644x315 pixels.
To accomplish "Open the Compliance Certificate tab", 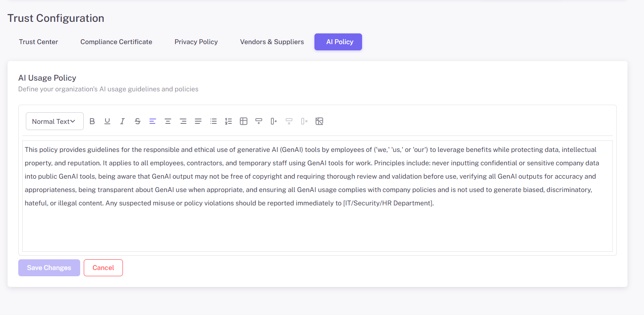I will (116, 42).
